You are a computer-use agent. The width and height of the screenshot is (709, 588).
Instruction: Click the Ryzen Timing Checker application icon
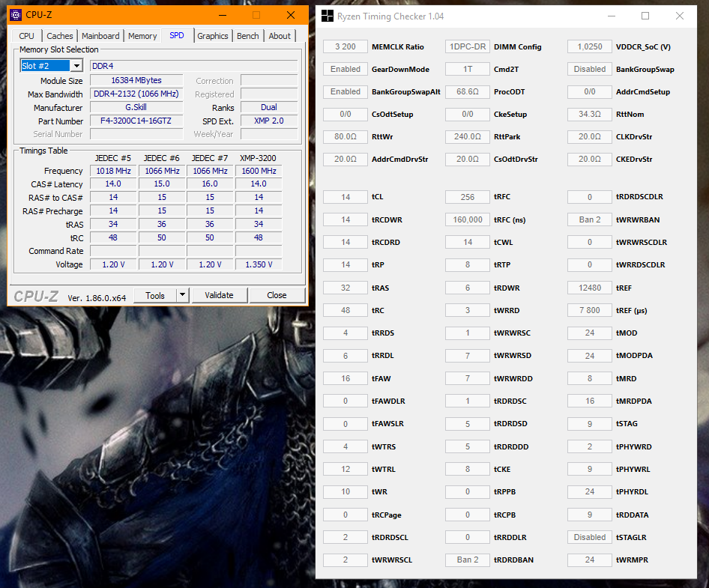click(x=328, y=16)
